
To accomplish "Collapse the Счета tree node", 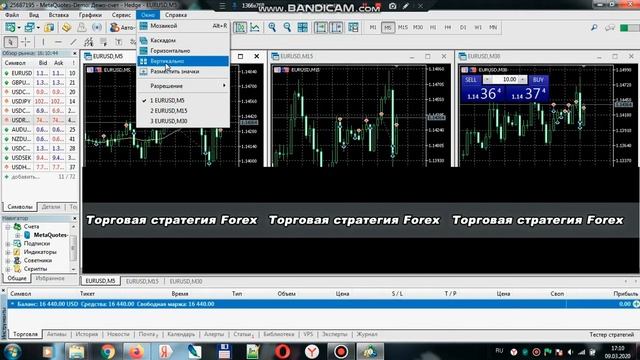I will 7,227.
